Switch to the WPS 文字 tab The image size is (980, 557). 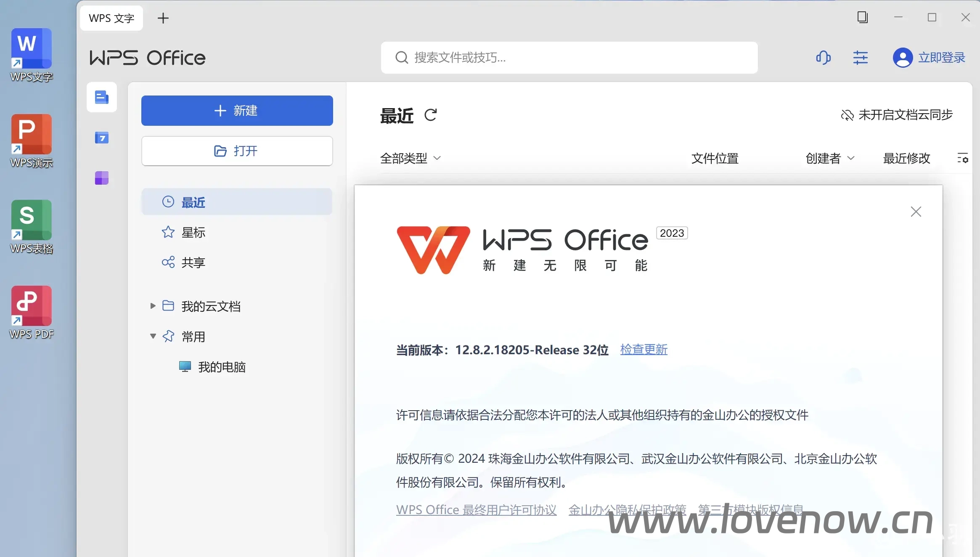point(111,18)
